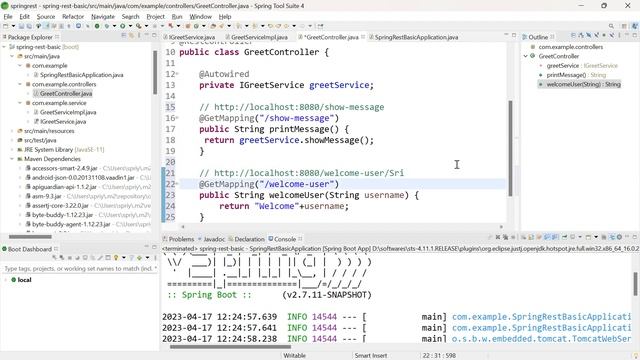Toggle Hide Static Members in Outline
640x360 pixels.
click(596, 36)
